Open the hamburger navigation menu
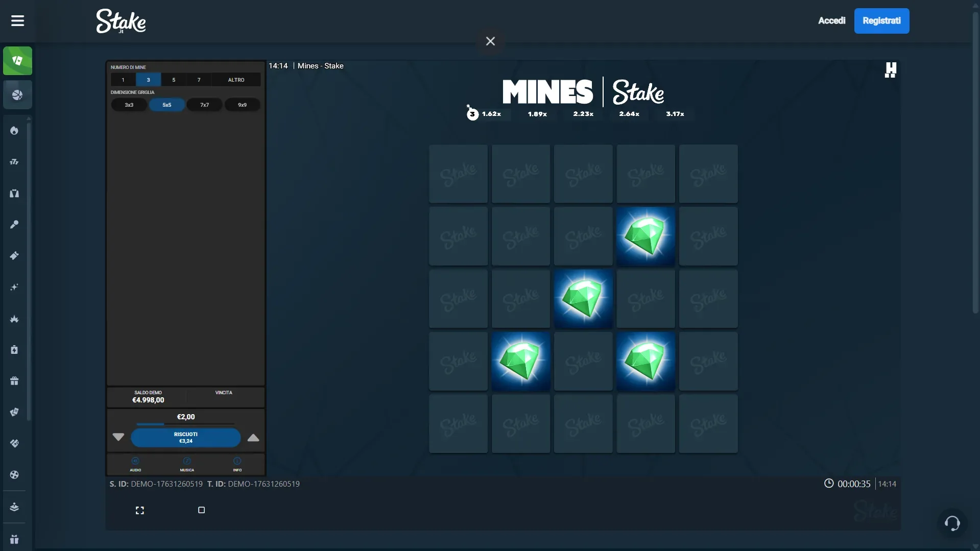This screenshot has width=980, height=551. pyautogui.click(x=17, y=20)
